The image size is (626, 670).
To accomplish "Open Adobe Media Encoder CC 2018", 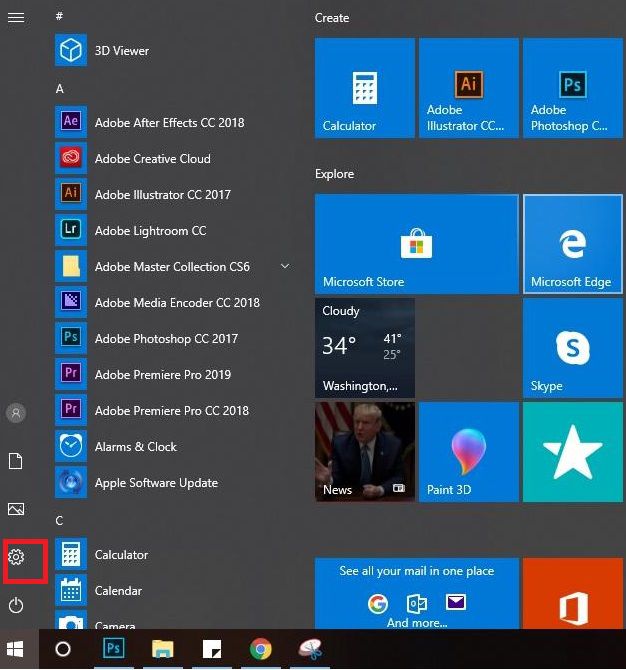I will pyautogui.click(x=175, y=303).
